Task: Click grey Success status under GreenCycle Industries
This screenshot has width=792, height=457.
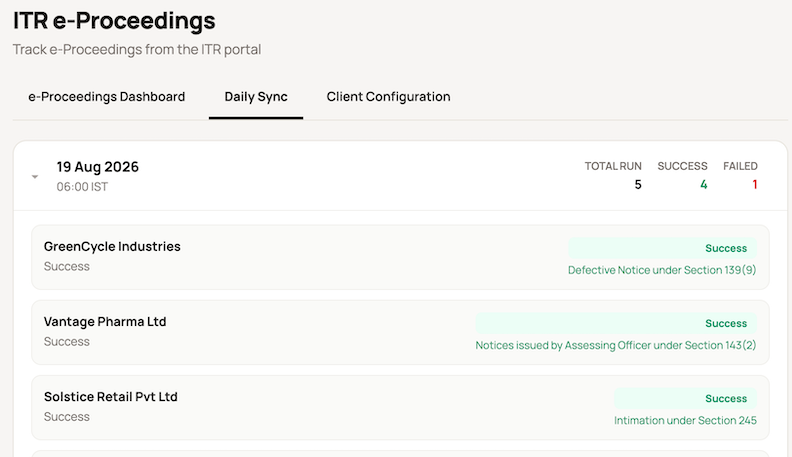Action: coord(67,267)
